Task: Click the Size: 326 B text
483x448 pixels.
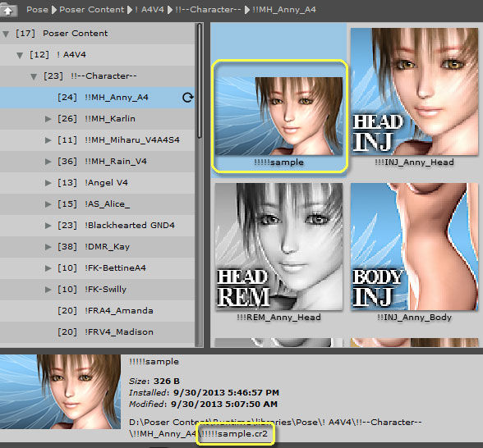Action: pos(154,382)
